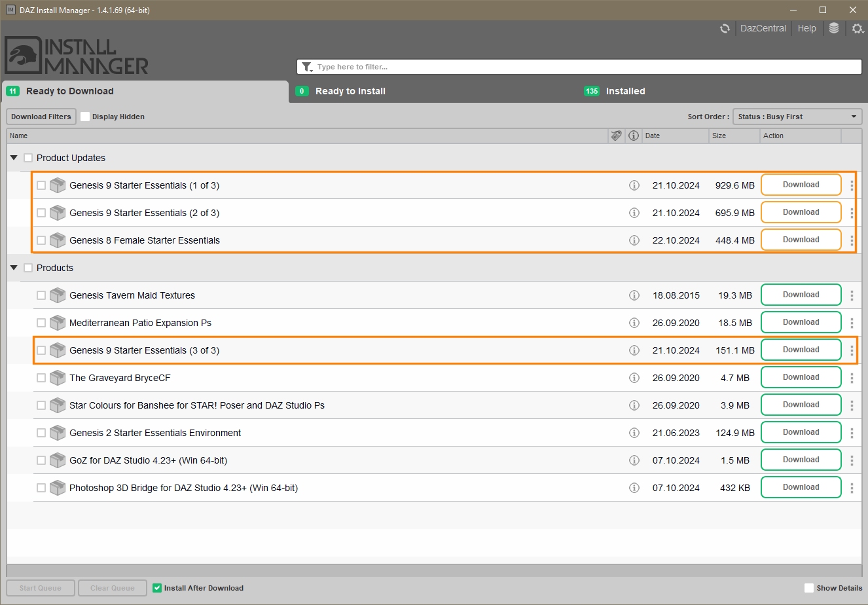Sort the list by the Date column header
Image resolution: width=868 pixels, height=605 pixels.
point(675,136)
